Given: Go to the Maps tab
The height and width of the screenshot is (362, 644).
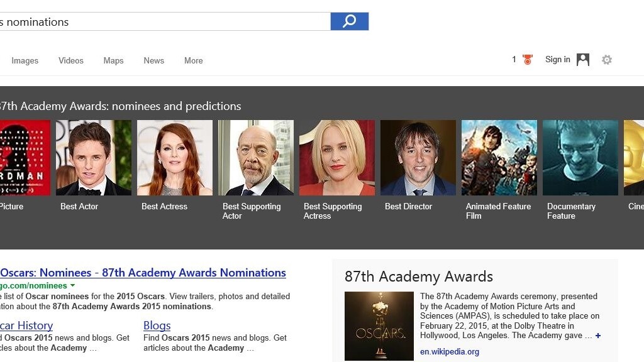Looking at the screenshot, I should click(x=113, y=61).
